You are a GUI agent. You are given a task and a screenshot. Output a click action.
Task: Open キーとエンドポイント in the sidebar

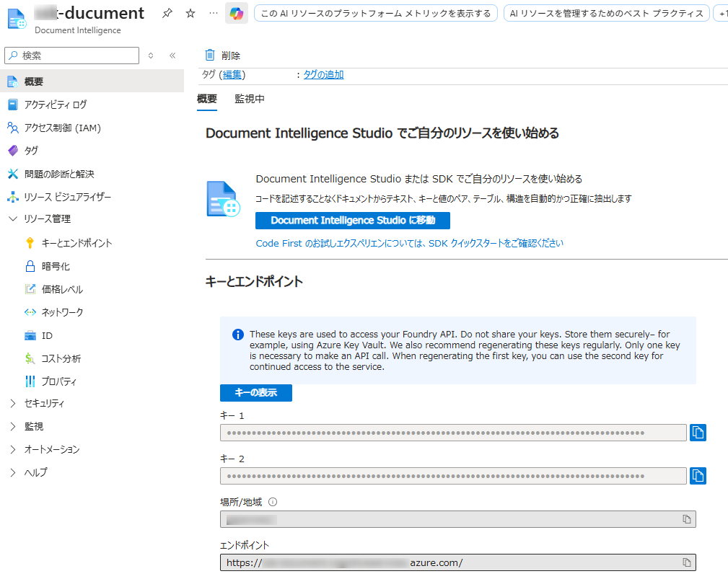76,244
